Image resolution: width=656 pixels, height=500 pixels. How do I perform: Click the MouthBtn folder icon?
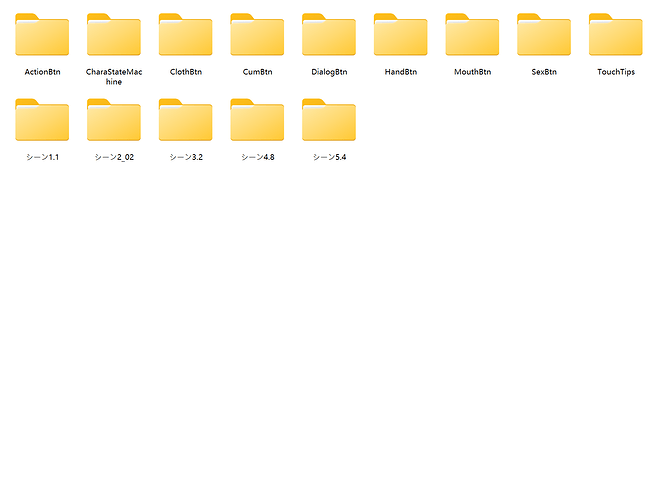click(472, 35)
